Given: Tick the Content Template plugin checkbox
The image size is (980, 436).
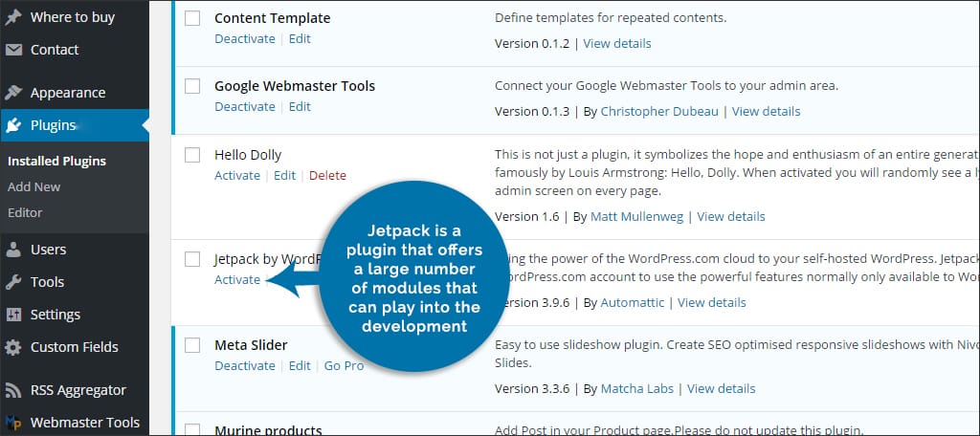Looking at the screenshot, I should click(x=192, y=18).
